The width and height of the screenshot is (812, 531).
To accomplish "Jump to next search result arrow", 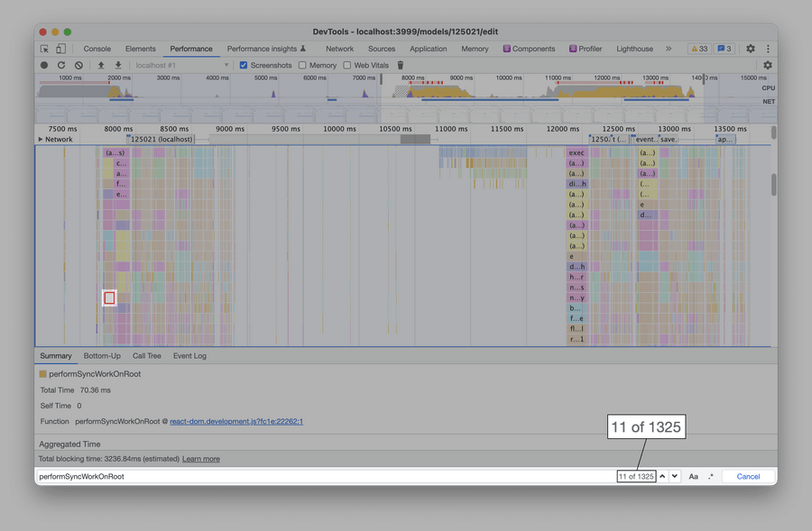I will (x=674, y=476).
